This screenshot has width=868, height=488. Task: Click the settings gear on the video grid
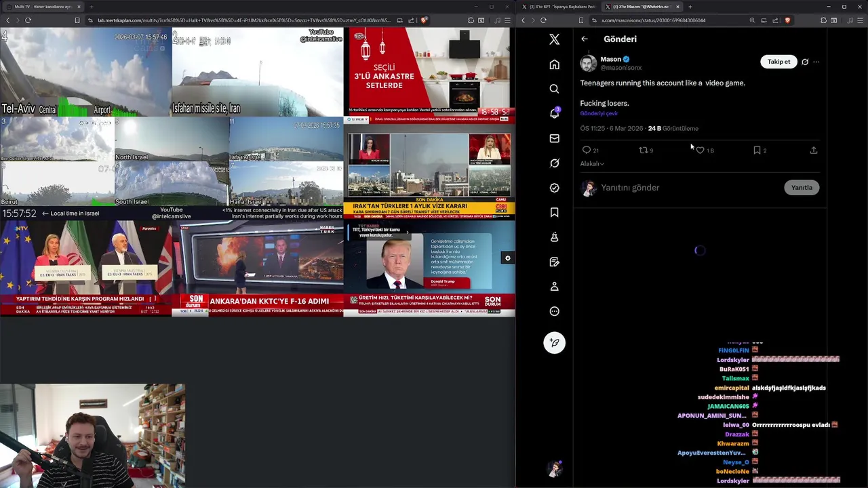(507, 258)
